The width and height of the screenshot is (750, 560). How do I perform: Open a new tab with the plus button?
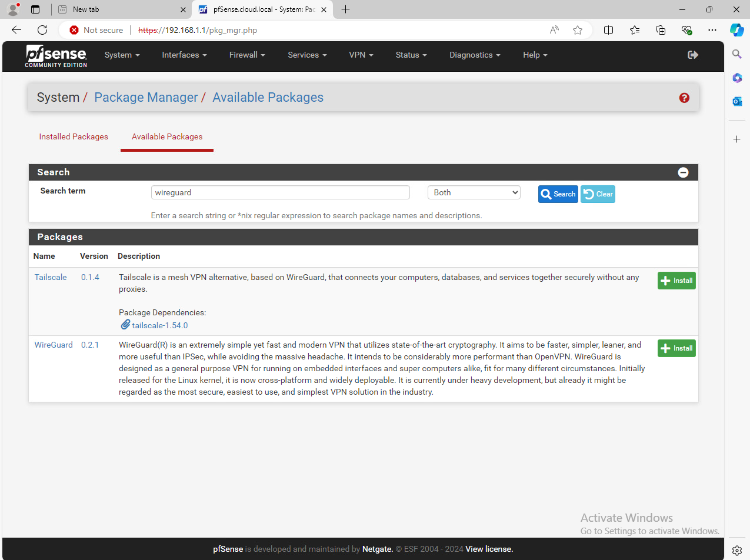(x=346, y=9)
